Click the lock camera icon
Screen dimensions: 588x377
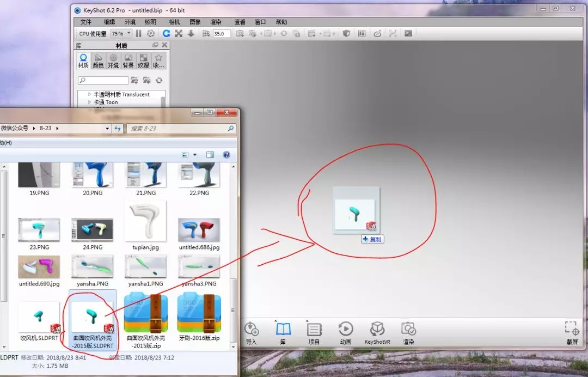coord(296,33)
